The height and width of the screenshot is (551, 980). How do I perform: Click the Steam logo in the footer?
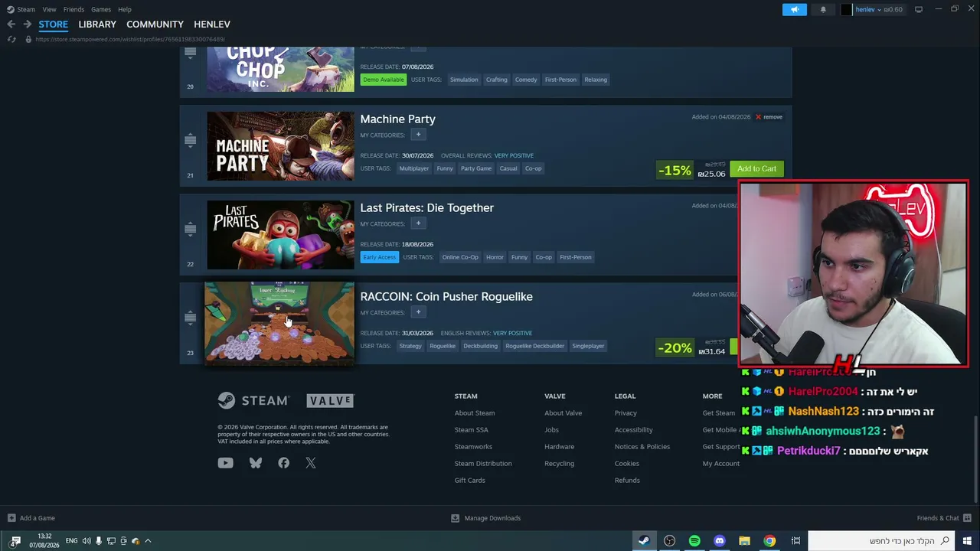tap(253, 400)
